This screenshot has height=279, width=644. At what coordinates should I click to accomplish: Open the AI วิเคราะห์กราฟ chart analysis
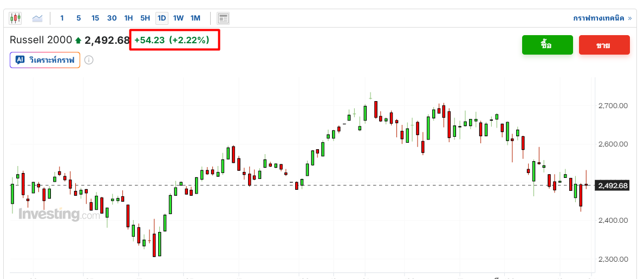click(x=45, y=59)
